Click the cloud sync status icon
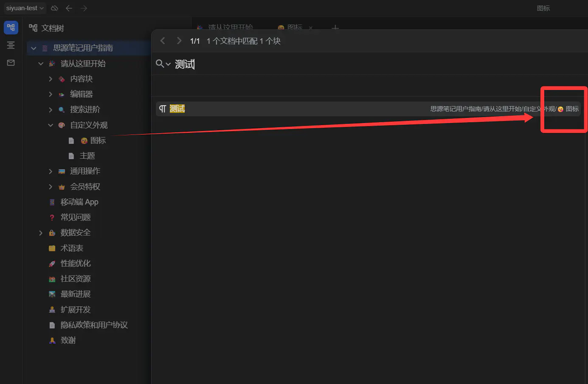 pos(54,8)
